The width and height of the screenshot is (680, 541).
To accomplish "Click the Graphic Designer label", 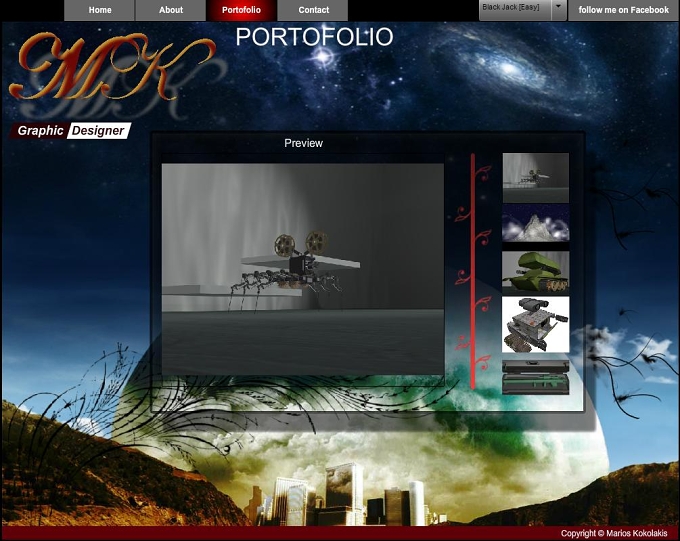I will coord(71,131).
